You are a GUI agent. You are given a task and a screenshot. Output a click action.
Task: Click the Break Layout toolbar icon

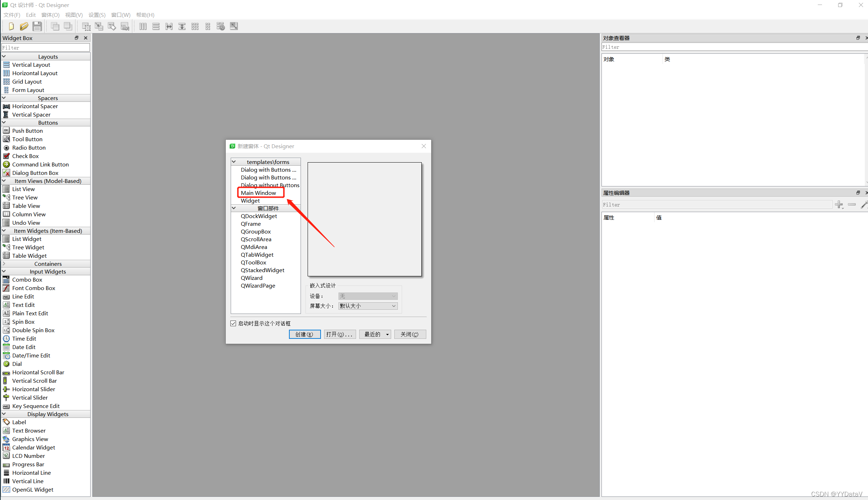[x=221, y=26]
